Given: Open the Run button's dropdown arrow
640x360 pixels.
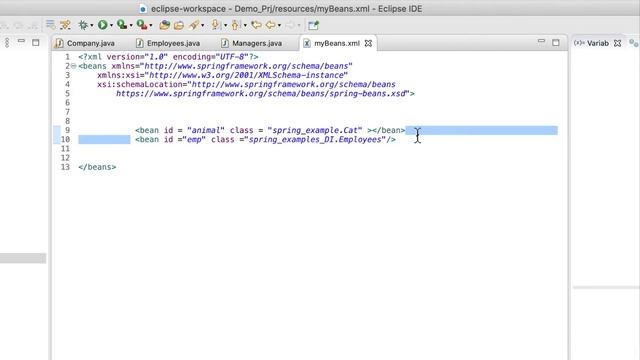Looking at the screenshot, I should point(111,25).
